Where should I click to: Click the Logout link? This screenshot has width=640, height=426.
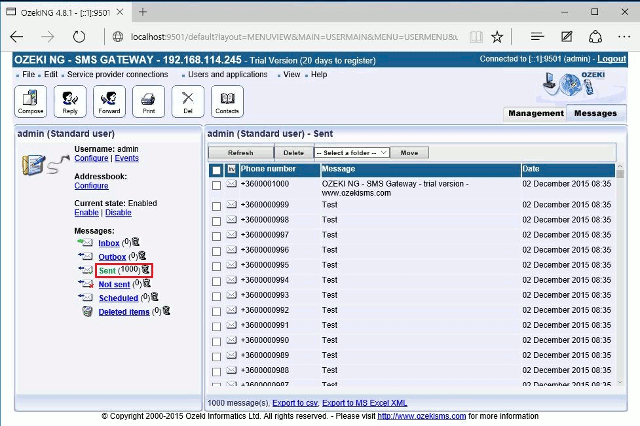coord(611,59)
